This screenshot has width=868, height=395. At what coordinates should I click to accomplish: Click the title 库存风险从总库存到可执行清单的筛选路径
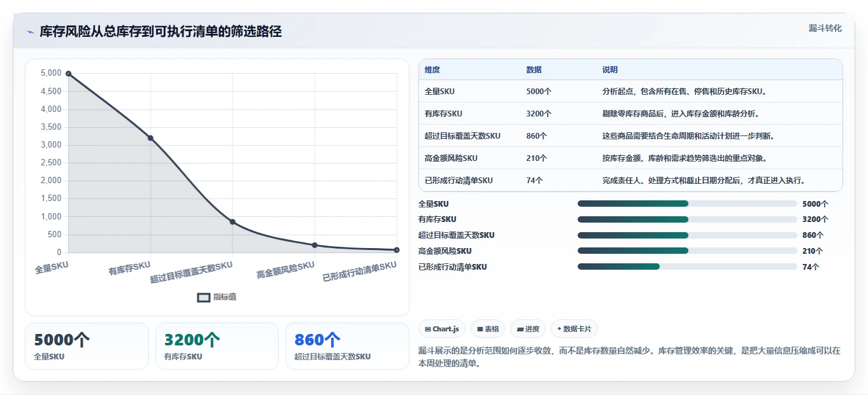coord(160,32)
